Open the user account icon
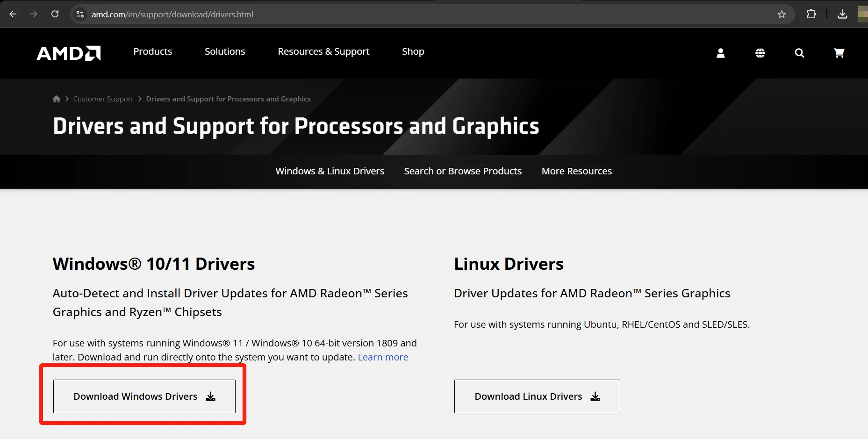 [x=720, y=53]
